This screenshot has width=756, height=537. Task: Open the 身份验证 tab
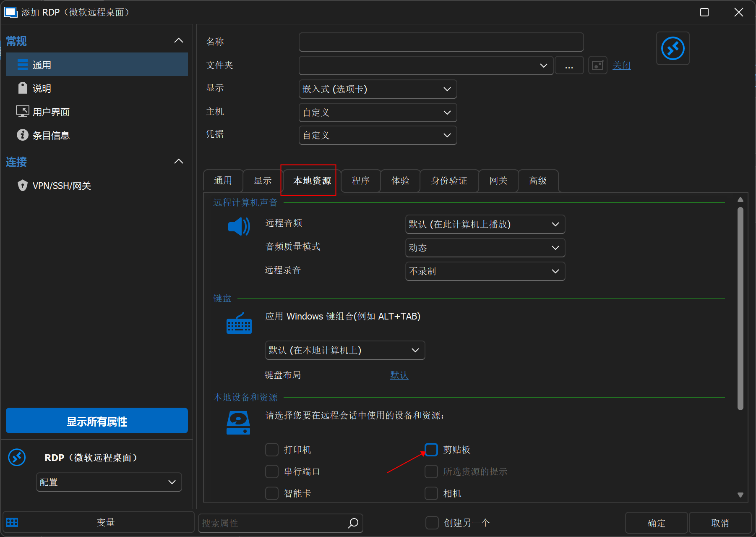[x=449, y=181]
